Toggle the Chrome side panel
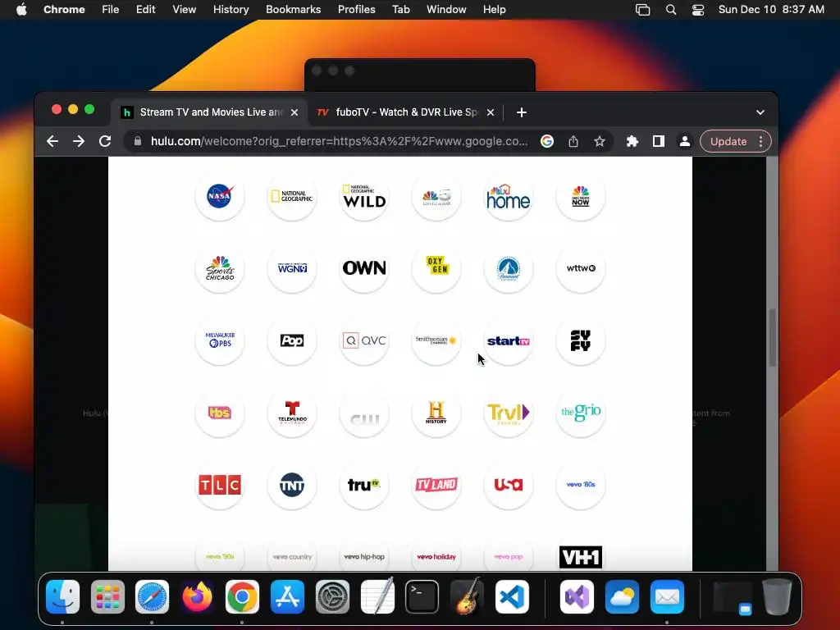The image size is (840, 630). [659, 141]
